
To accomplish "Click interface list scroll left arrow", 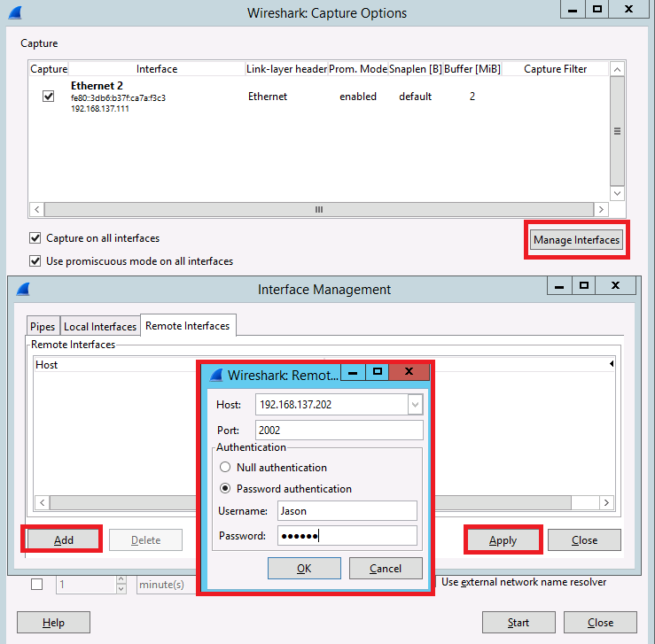I will pyautogui.click(x=36, y=210).
